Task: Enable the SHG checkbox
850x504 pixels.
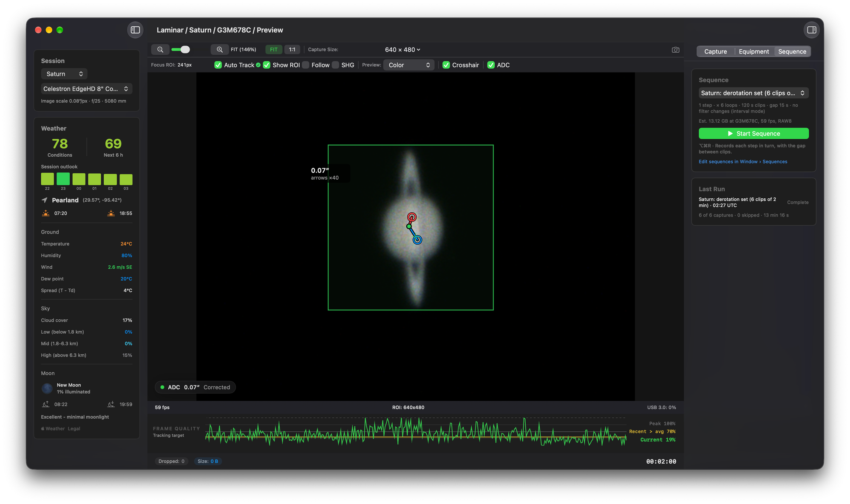Action: pyautogui.click(x=335, y=65)
